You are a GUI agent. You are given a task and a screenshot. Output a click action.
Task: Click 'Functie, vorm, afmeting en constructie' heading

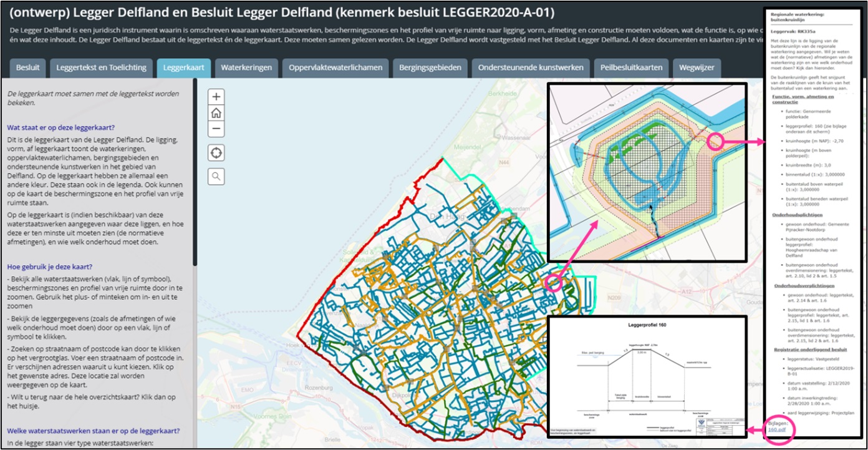[x=803, y=100]
